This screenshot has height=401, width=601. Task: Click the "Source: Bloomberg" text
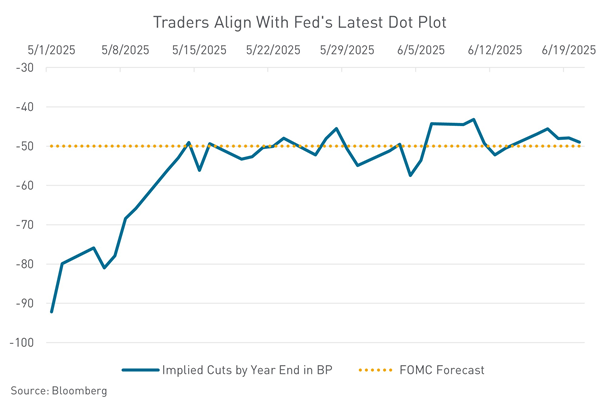coord(58,390)
